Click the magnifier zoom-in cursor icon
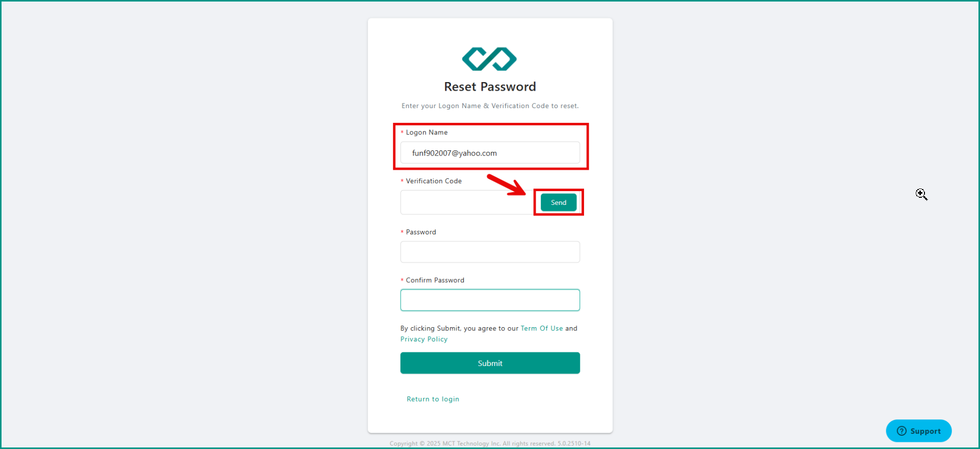This screenshot has width=980, height=449. point(921,194)
